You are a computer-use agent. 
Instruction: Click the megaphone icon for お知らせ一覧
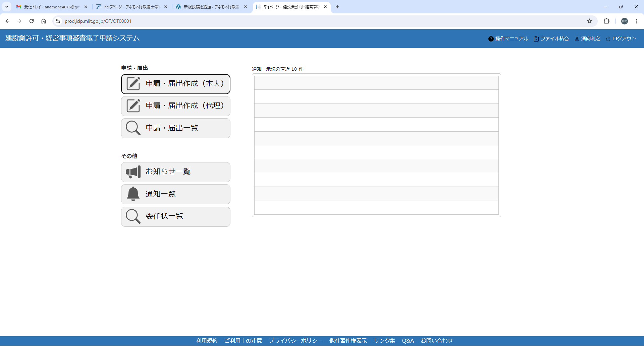click(133, 172)
